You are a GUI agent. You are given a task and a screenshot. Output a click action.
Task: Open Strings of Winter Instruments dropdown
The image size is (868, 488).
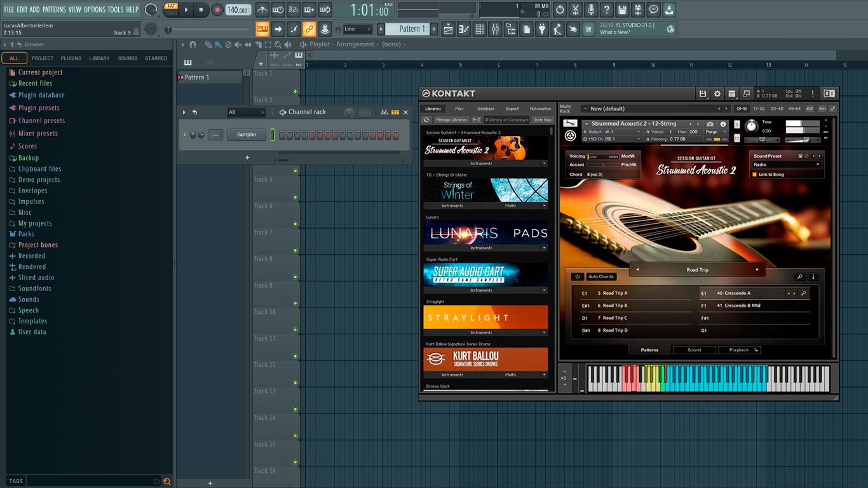pos(452,206)
